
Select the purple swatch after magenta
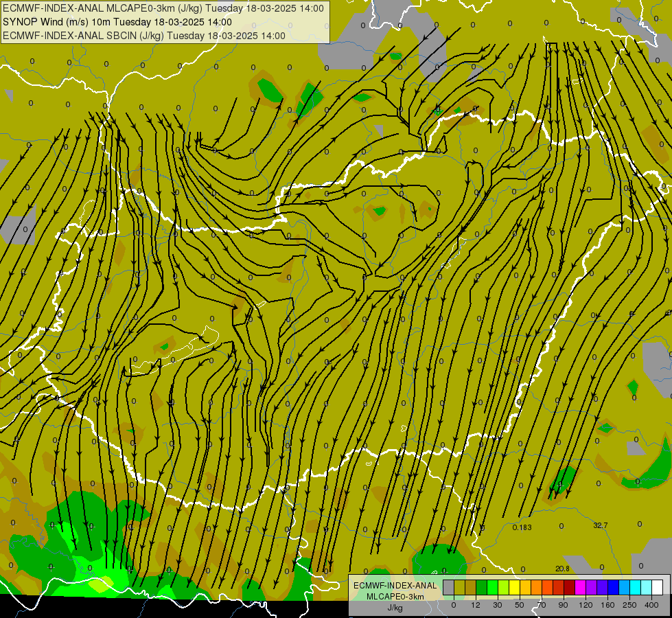pos(592,587)
